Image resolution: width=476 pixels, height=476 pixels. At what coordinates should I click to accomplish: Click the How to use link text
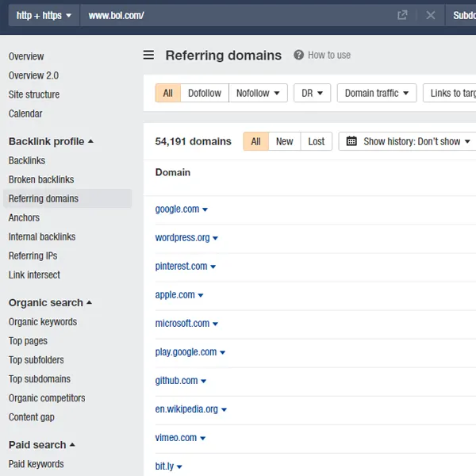[x=329, y=55]
